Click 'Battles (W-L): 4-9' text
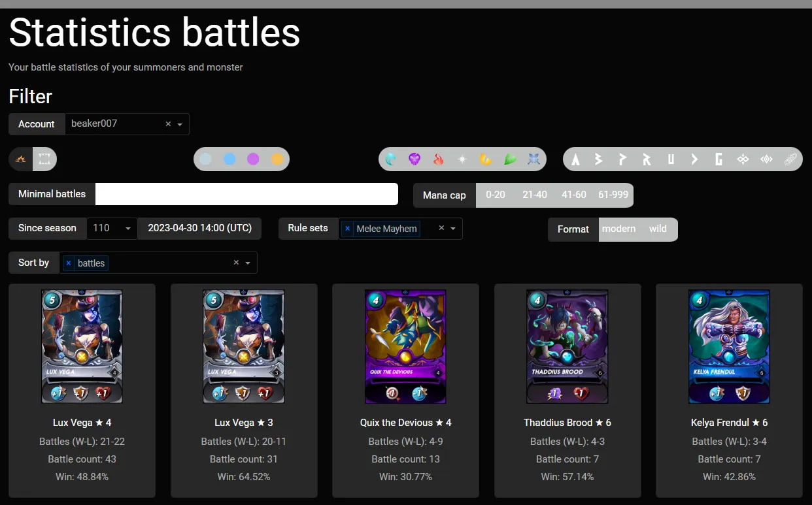Image resolution: width=812 pixels, height=505 pixels. pyautogui.click(x=405, y=441)
